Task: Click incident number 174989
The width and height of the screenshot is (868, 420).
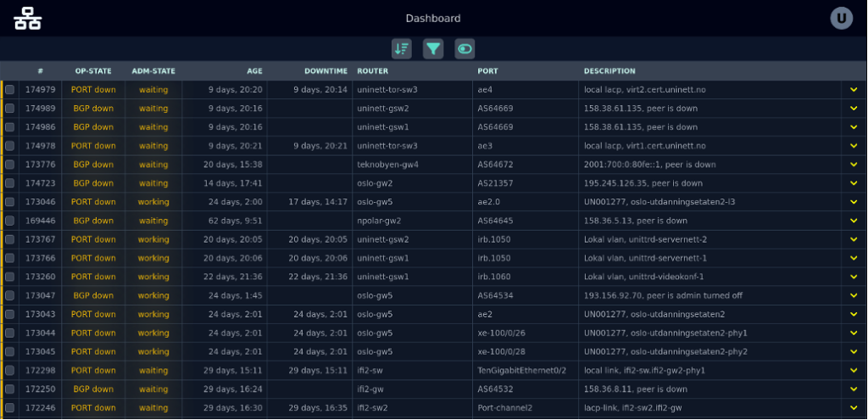Action: pyautogui.click(x=40, y=109)
